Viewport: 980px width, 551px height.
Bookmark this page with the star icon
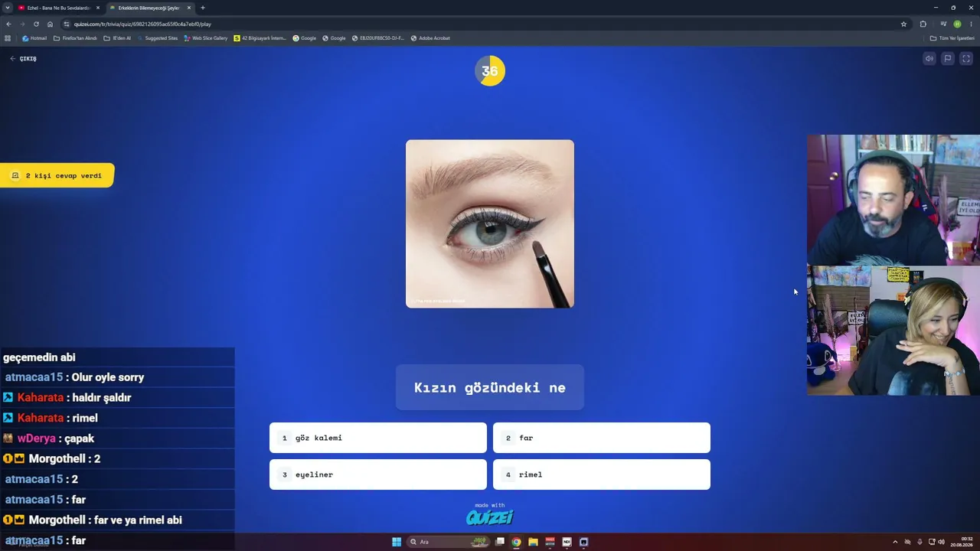(903, 24)
